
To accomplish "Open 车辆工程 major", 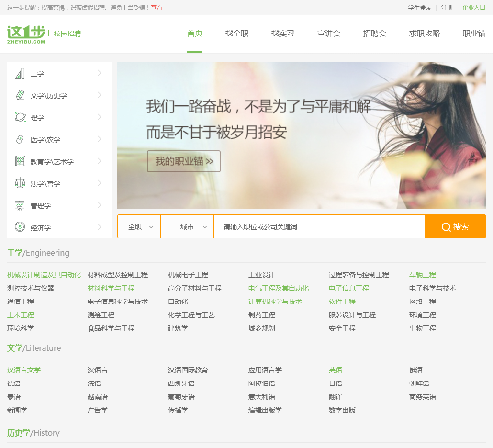I will [x=423, y=275].
